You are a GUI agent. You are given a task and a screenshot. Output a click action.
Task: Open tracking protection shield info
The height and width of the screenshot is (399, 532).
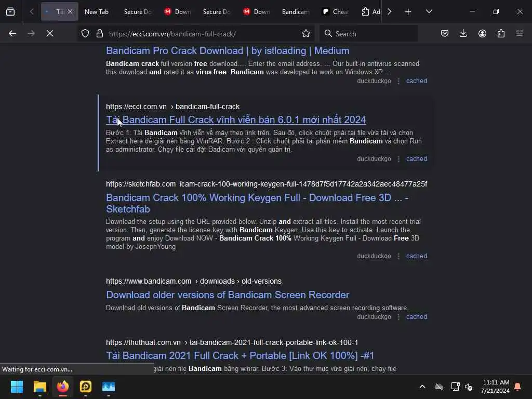point(85,34)
